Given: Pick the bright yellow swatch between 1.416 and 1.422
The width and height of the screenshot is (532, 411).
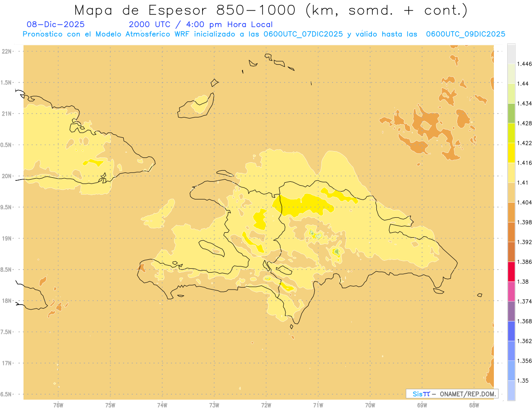Looking at the screenshot, I should coord(511,153).
